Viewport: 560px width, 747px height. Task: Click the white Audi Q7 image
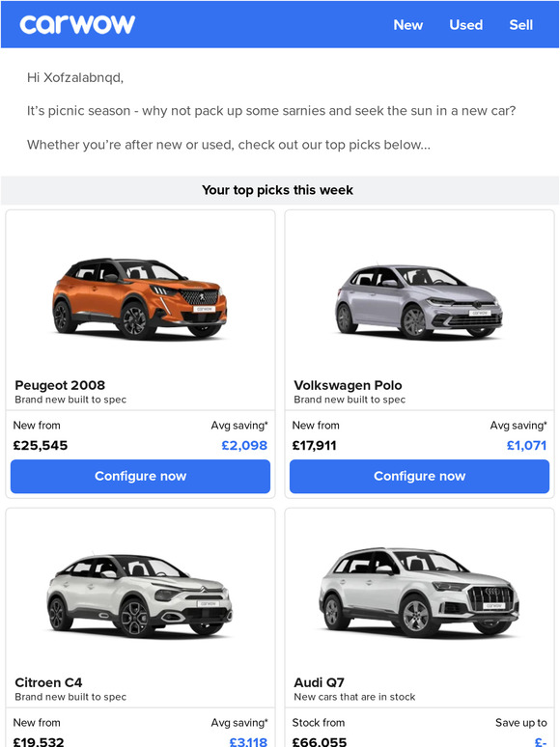pos(419,593)
